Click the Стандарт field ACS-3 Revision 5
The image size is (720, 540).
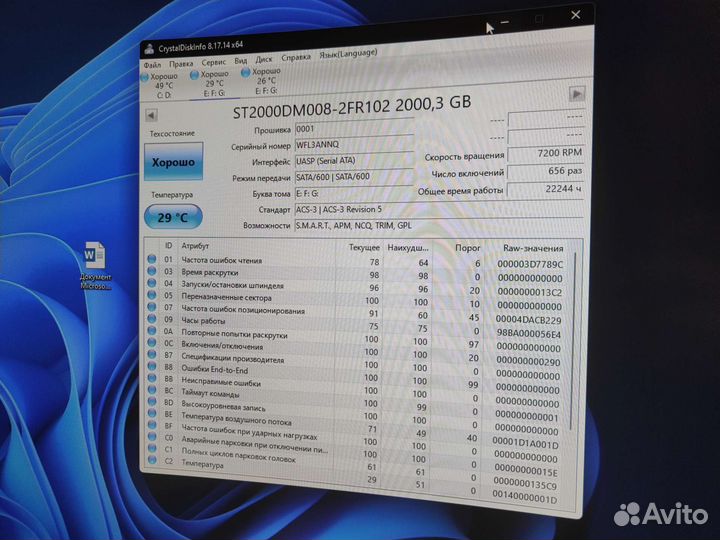coord(439,210)
